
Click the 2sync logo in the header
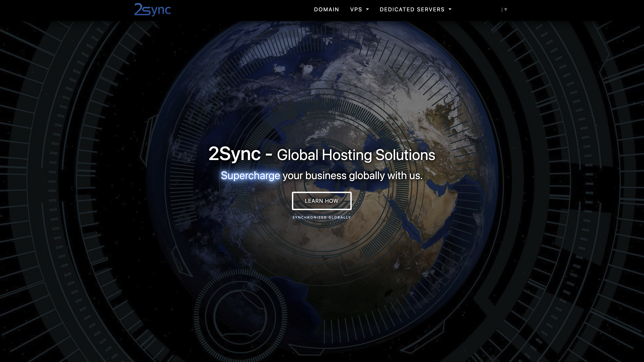pos(152,10)
